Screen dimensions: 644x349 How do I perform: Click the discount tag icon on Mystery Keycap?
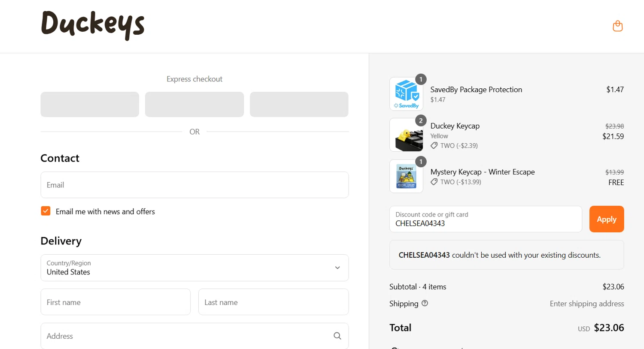pyautogui.click(x=434, y=182)
